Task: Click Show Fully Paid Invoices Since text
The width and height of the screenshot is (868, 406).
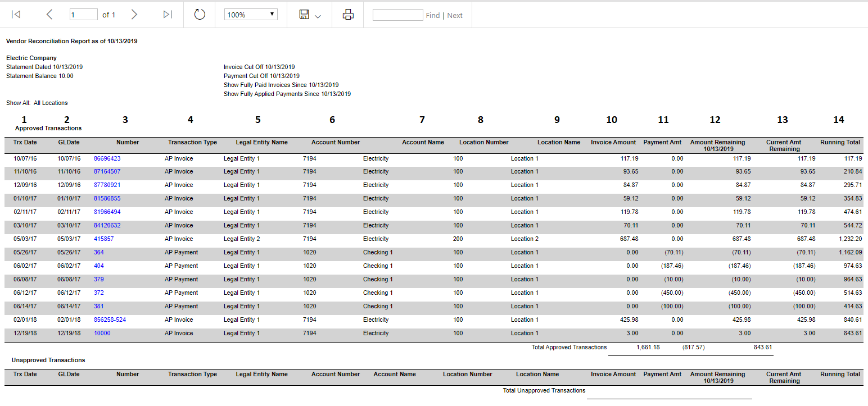Action: click(281, 85)
